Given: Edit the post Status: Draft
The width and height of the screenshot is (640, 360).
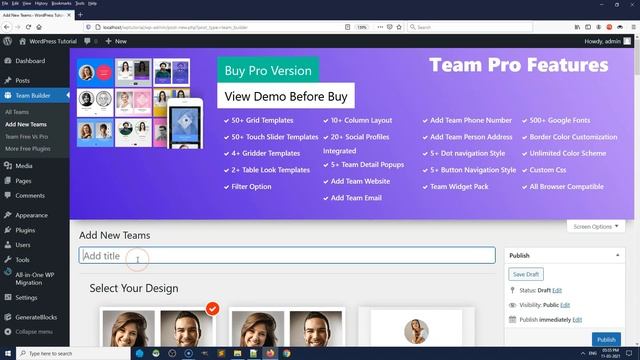Looking at the screenshot, I should click(557, 290).
